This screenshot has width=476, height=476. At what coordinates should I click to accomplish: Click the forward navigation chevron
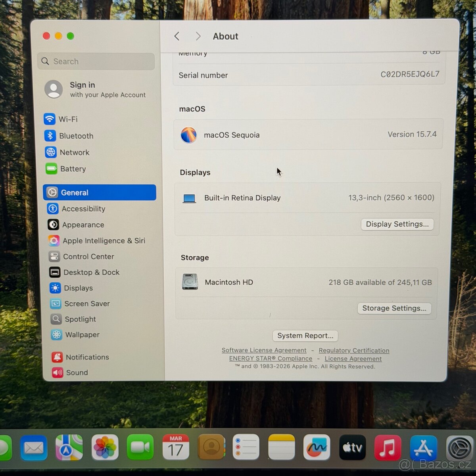click(x=198, y=36)
